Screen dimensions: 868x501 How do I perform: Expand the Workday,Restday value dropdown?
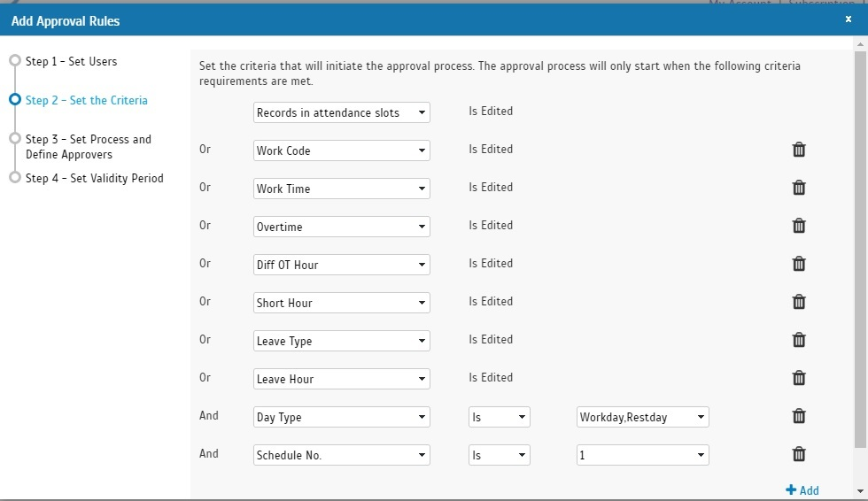tap(642, 417)
